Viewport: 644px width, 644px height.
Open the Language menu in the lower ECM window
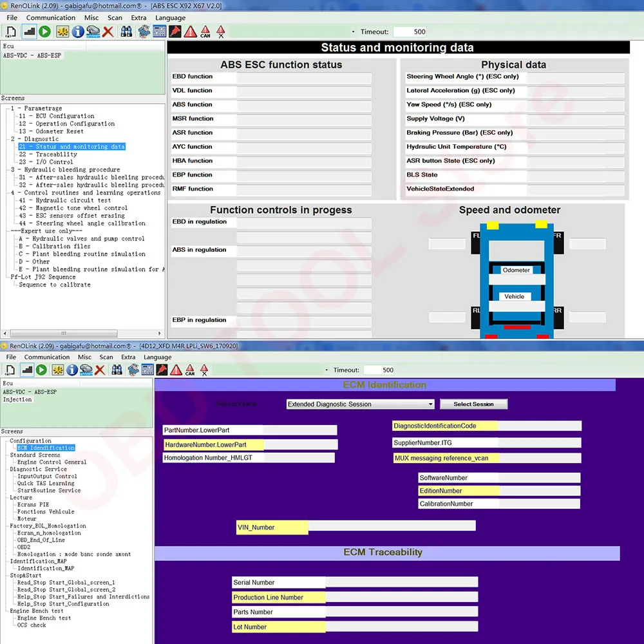point(157,357)
